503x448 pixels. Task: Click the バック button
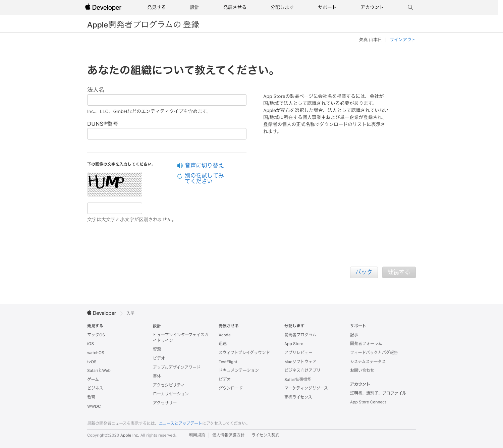[364, 272]
